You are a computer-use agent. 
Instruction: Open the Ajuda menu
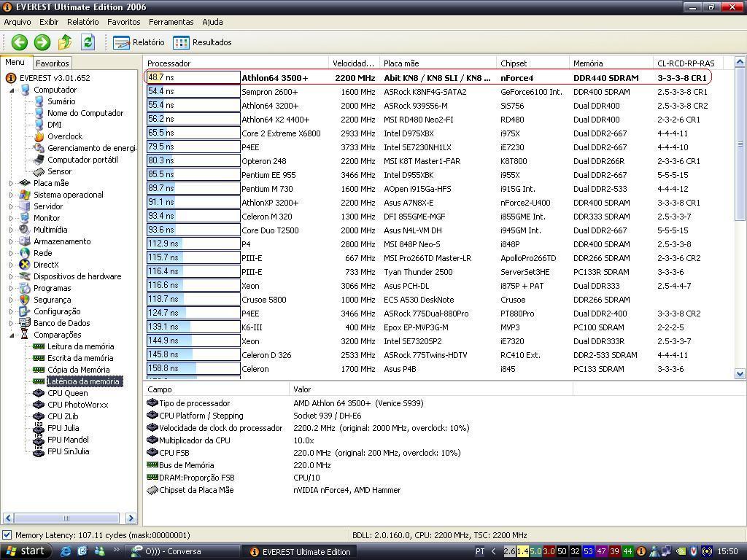[x=212, y=22]
